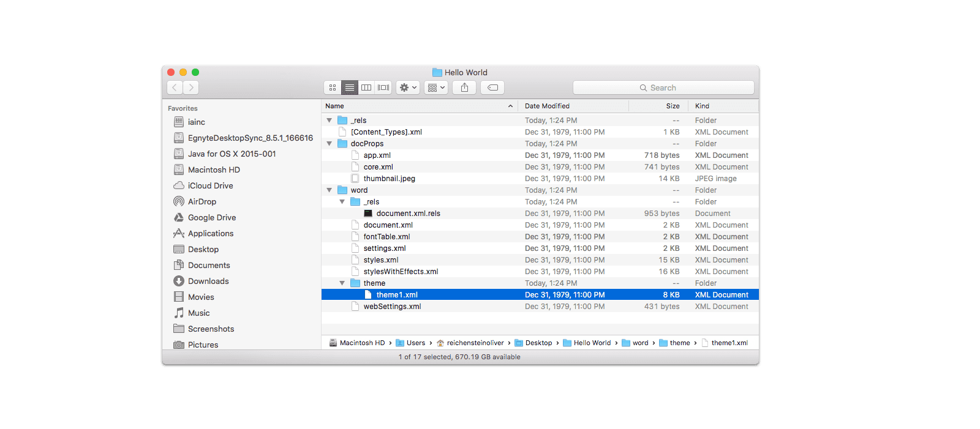
Task: Switch to Cover Flow view
Action: tap(383, 88)
